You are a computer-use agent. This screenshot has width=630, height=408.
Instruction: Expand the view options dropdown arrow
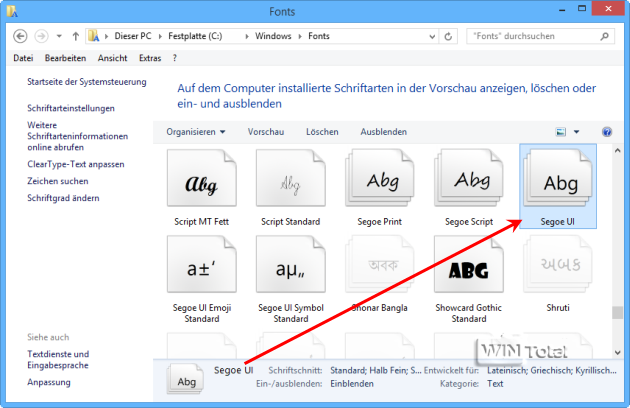(577, 132)
